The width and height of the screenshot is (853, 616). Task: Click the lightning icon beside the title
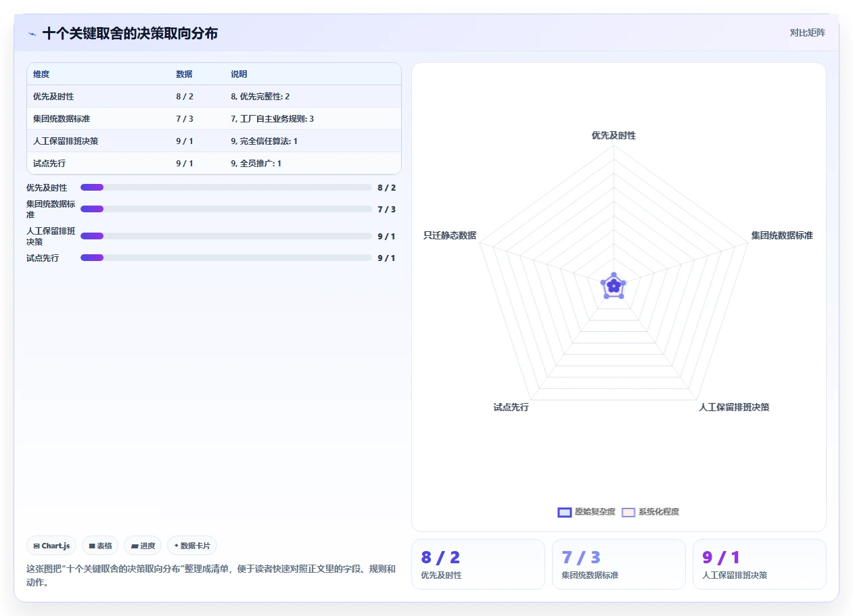coord(32,34)
